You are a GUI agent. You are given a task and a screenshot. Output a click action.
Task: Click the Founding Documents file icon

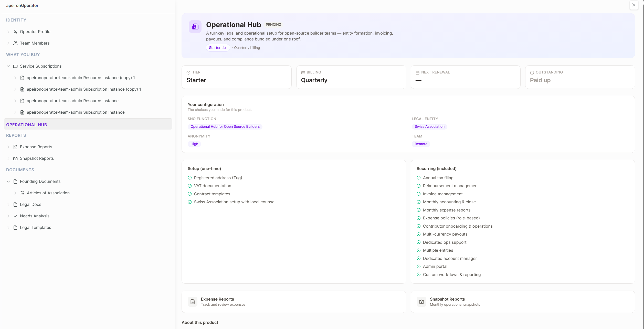click(x=15, y=182)
